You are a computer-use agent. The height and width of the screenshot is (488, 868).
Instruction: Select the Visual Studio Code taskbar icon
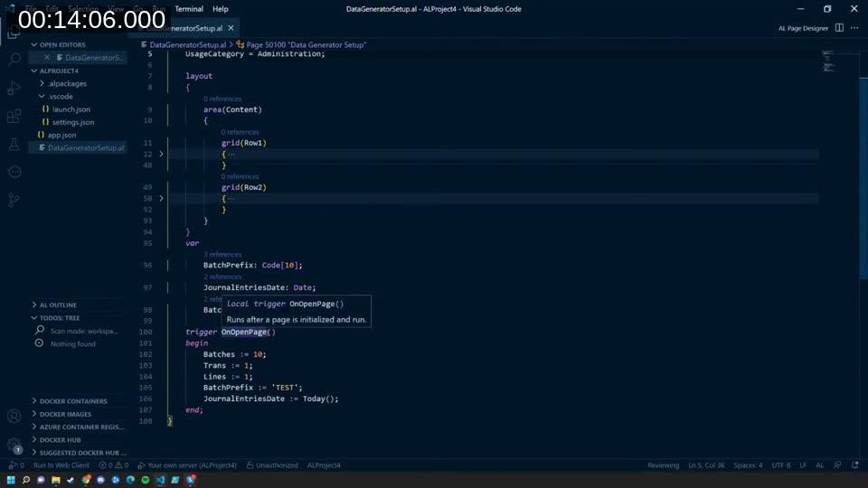pos(160,480)
